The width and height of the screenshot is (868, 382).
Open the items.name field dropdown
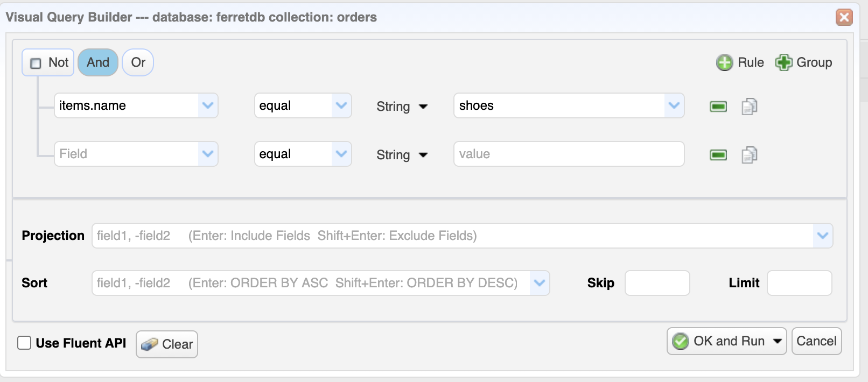pos(209,105)
